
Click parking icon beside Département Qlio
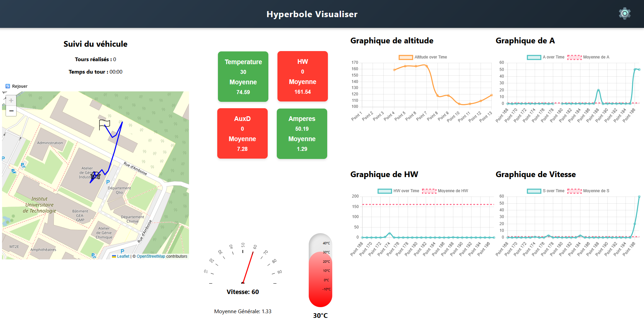tap(108, 182)
